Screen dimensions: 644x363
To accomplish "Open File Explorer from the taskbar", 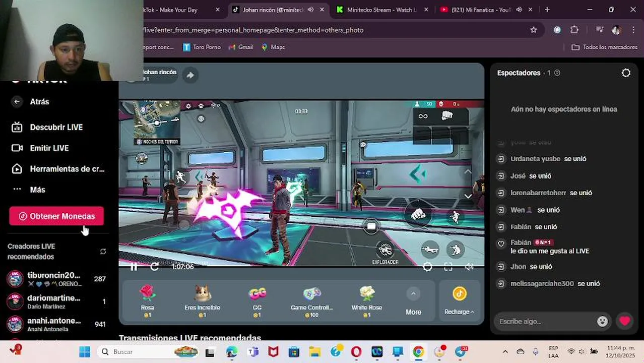I will 315,352.
